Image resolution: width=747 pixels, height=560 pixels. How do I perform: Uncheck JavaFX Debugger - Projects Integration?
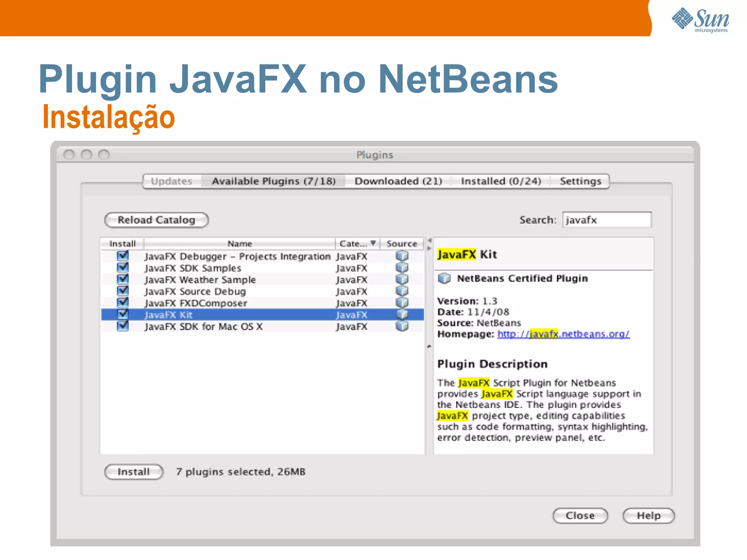[x=123, y=256]
